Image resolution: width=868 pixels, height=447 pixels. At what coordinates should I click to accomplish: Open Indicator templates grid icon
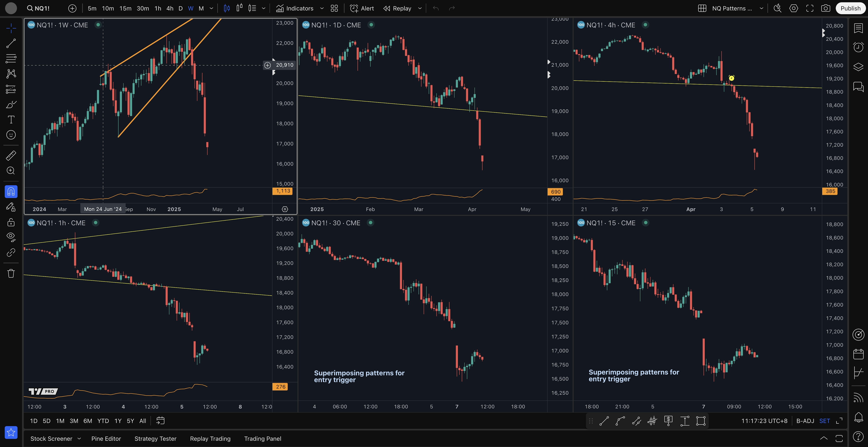(334, 8)
